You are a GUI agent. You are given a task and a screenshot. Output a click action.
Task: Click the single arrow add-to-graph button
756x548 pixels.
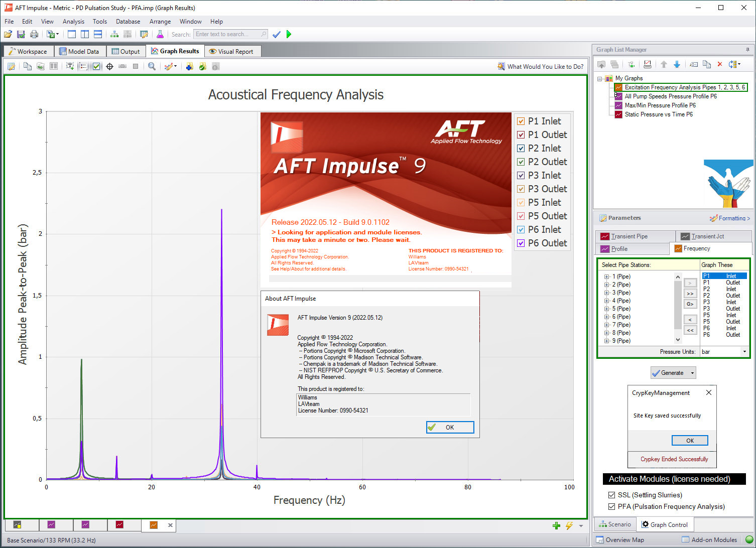point(690,283)
